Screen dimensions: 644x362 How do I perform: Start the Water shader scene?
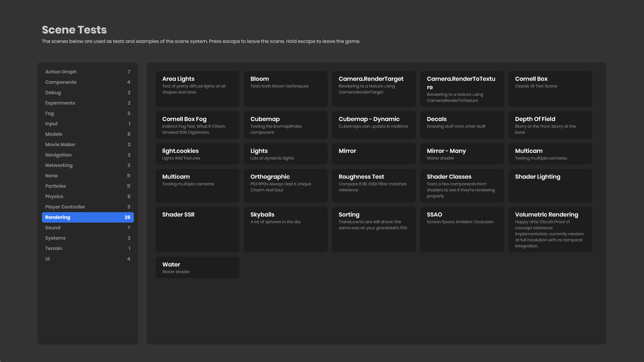coord(197,267)
